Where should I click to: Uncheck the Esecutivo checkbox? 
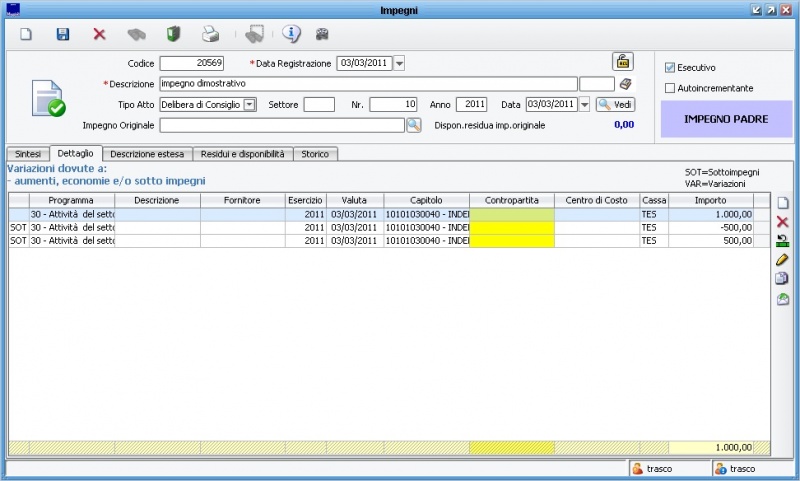pos(670,68)
